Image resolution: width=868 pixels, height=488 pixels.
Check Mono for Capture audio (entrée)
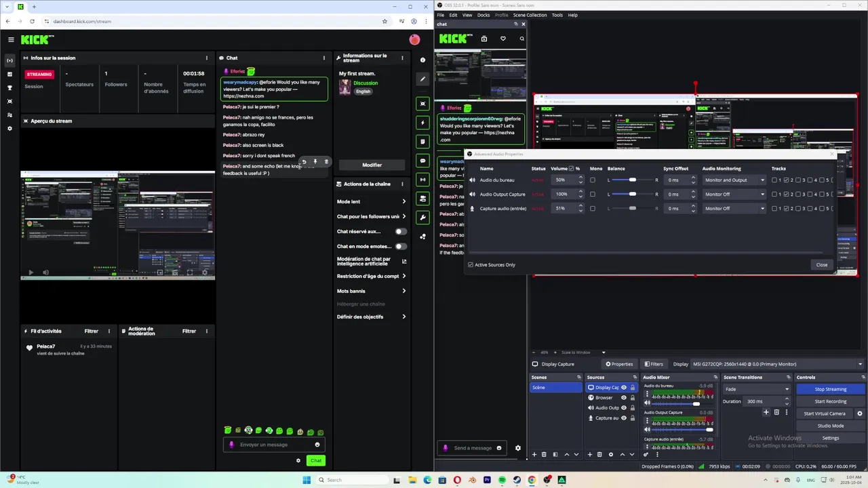pyautogui.click(x=593, y=209)
